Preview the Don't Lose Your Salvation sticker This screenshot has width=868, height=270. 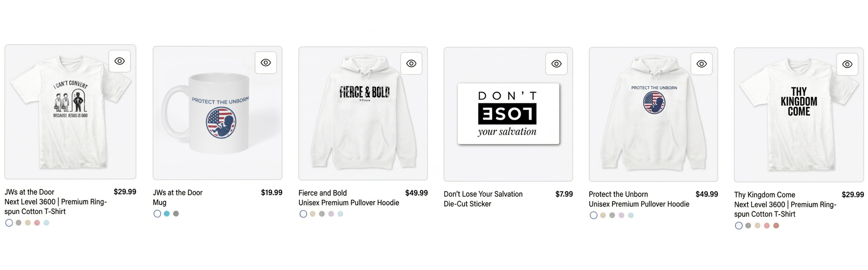[x=557, y=64]
